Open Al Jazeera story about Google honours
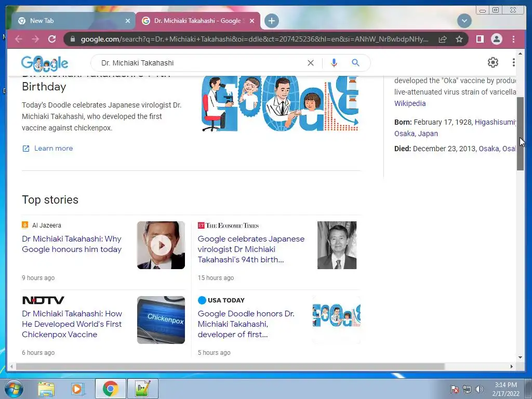This screenshot has width=532, height=399. [72, 244]
